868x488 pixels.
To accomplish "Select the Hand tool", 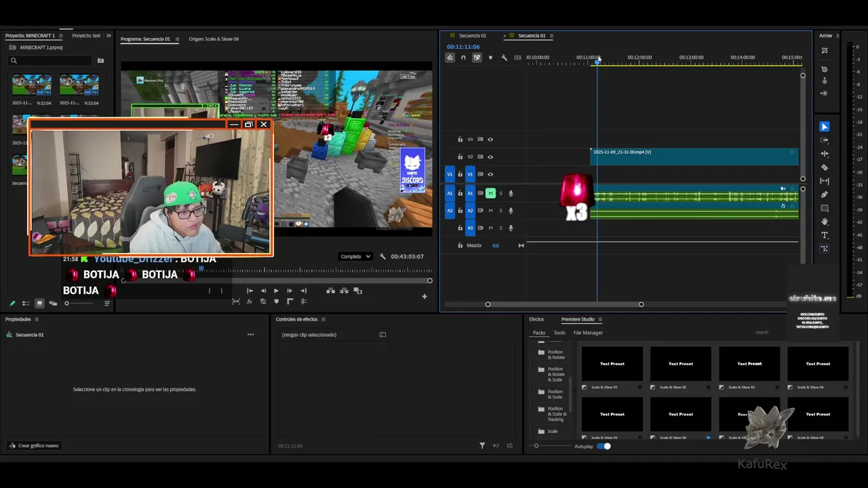I will [x=825, y=222].
